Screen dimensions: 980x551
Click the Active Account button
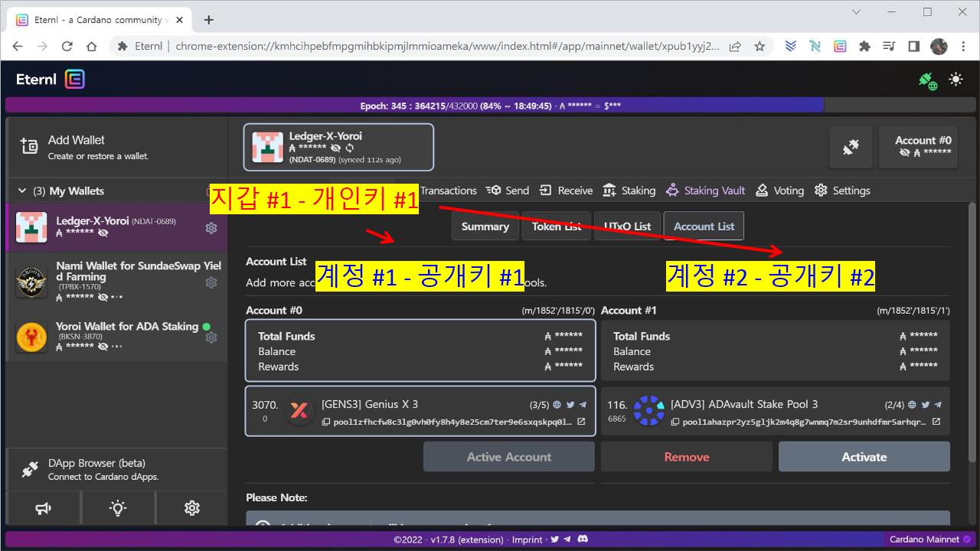pyautogui.click(x=509, y=457)
